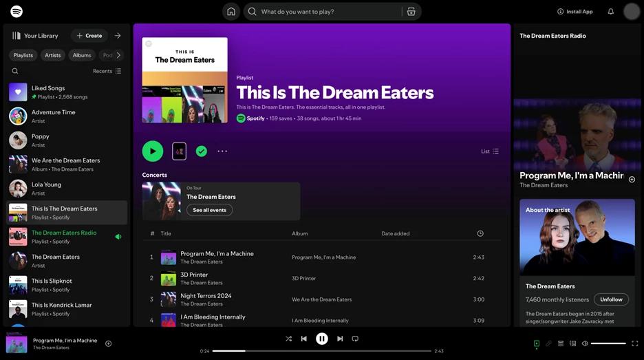Screen dimensions: 644x360
Task: Open Connect to a device
Action: (573, 343)
